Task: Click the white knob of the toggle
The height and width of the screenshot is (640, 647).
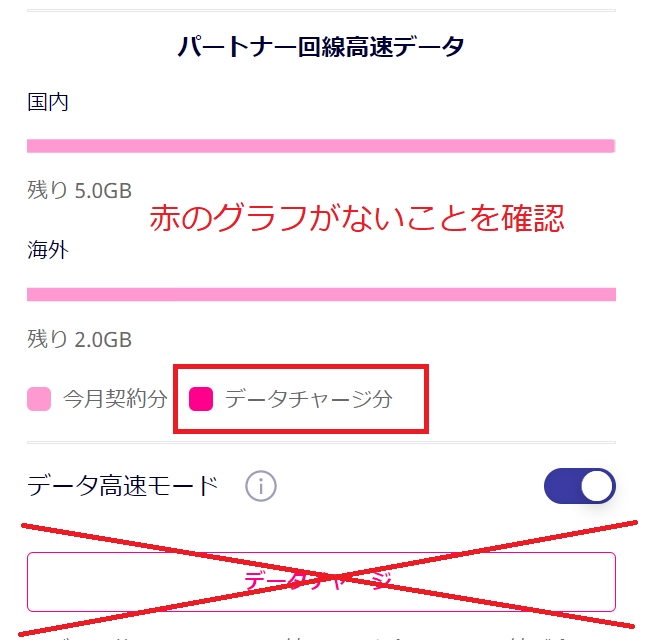Action: (597, 486)
